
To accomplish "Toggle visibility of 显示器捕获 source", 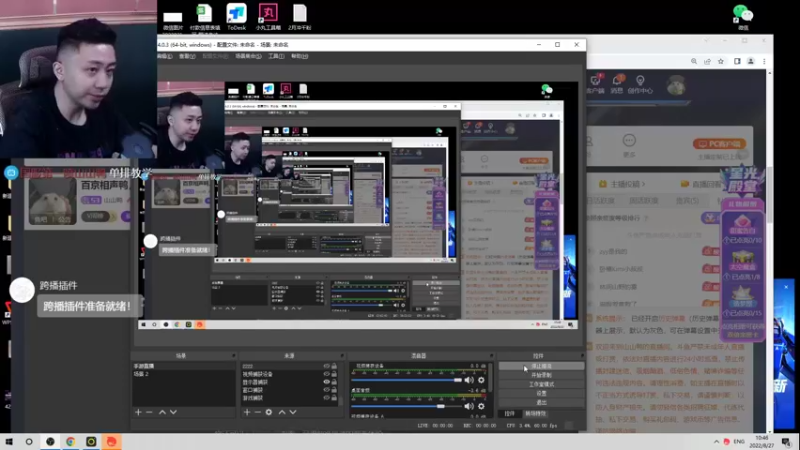I will (x=327, y=382).
